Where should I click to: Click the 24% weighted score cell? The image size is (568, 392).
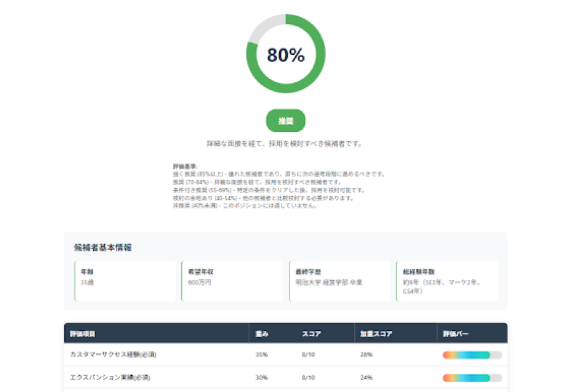click(x=366, y=377)
